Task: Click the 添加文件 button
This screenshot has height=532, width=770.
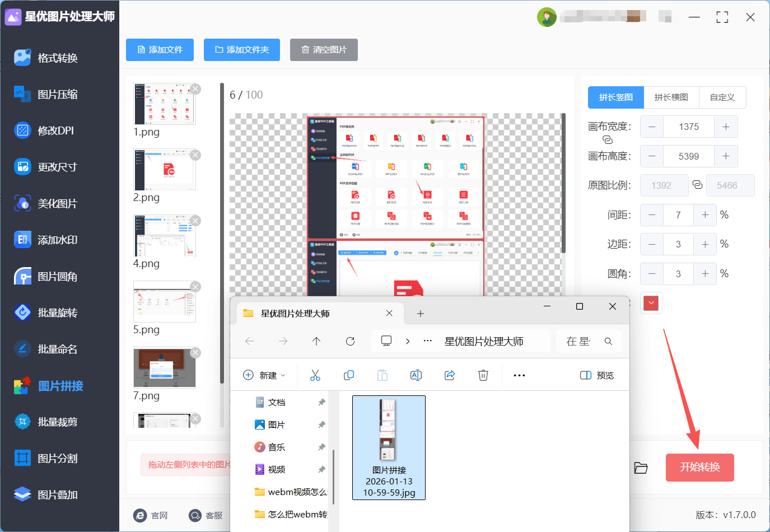Action: tap(160, 50)
